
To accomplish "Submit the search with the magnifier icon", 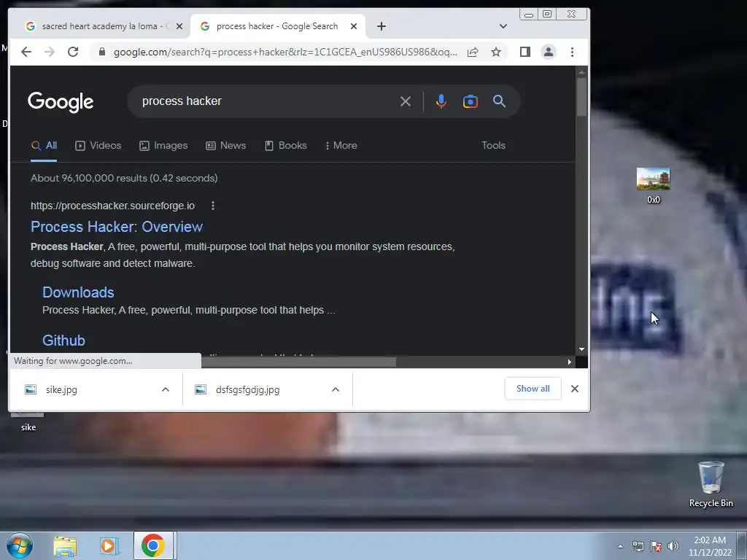I will click(x=499, y=101).
